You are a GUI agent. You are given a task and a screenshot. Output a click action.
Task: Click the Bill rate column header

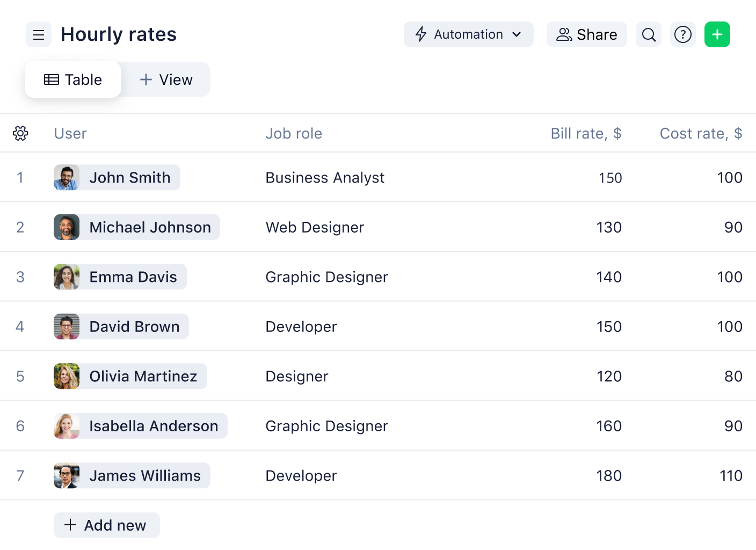coord(586,133)
